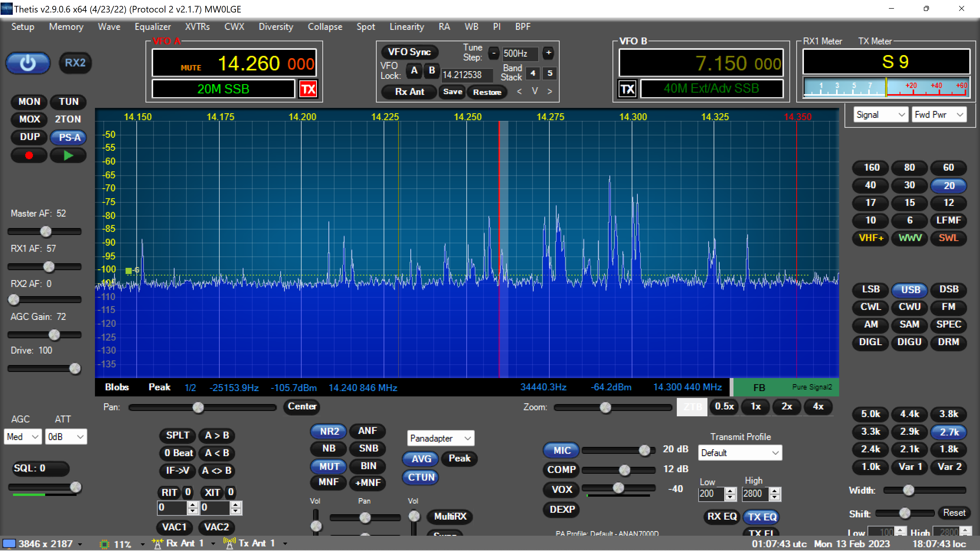Select the 40 meter band button

pos(871,185)
